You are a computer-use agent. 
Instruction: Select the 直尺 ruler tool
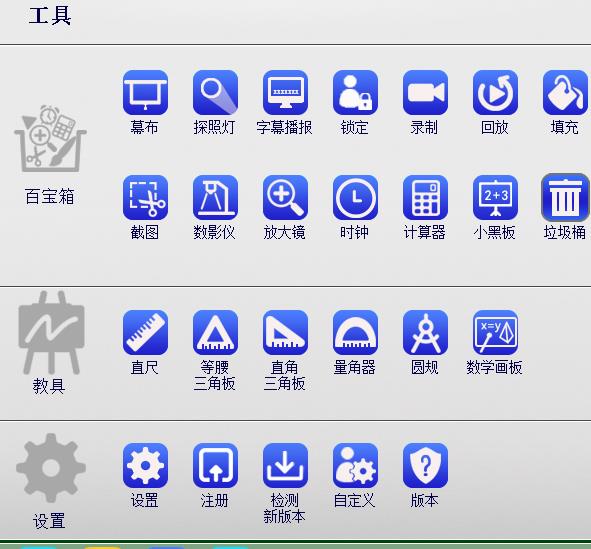[145, 332]
